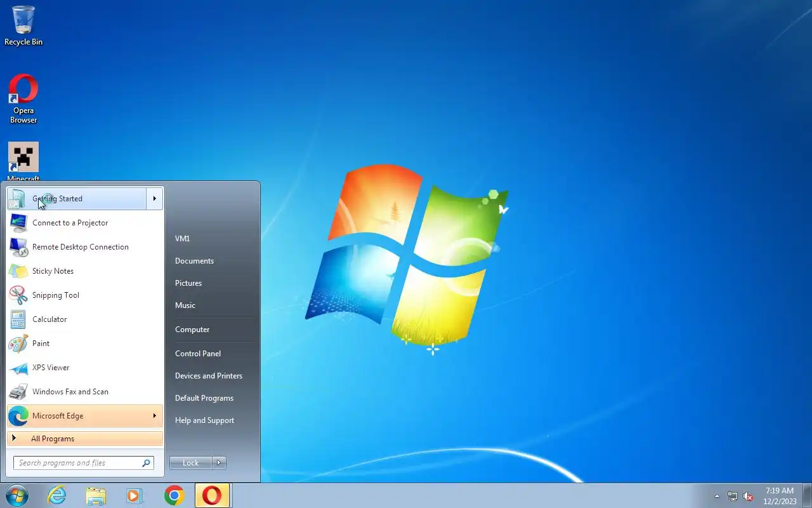This screenshot has width=812, height=508.
Task: Open Recycle Bin desktop icon
Action: [x=23, y=25]
